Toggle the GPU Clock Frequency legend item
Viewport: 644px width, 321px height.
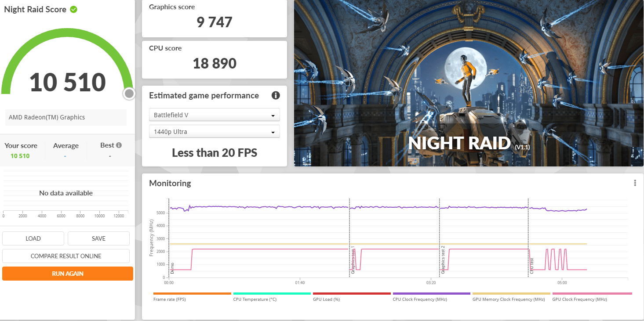[592, 296]
